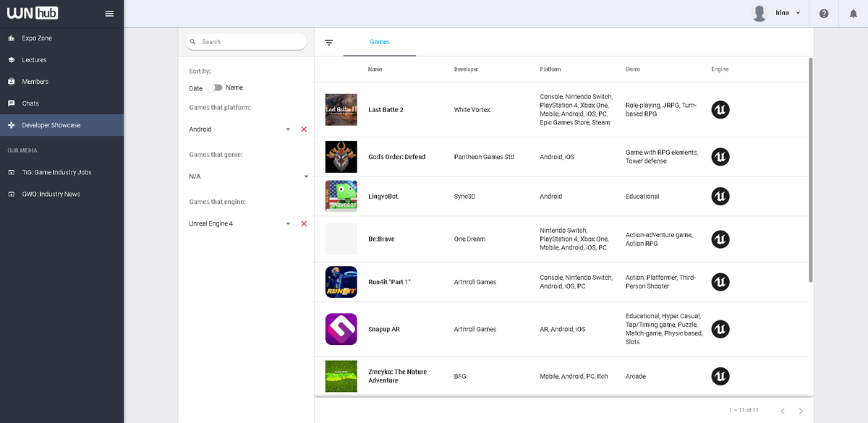Click the Chats speech bubble icon
Image resolution: width=868 pixels, height=423 pixels.
(11, 103)
